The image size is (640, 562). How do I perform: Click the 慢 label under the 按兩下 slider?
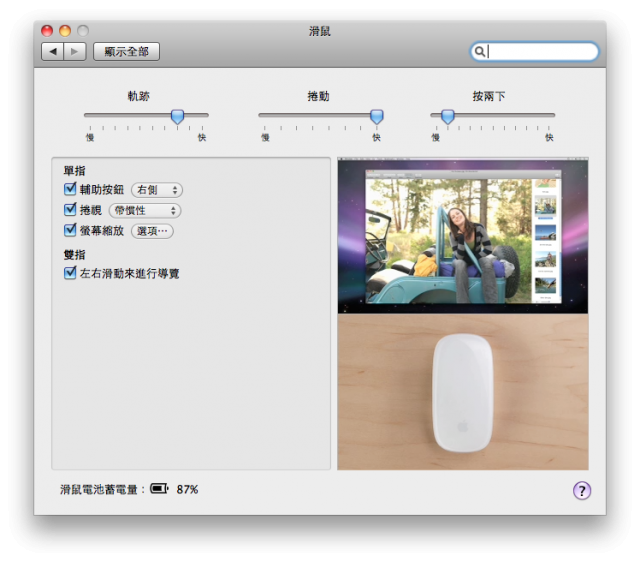click(436, 138)
